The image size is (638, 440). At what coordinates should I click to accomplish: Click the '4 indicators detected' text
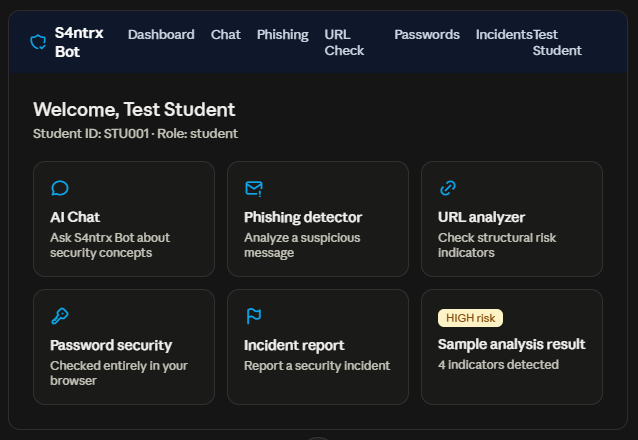tap(498, 365)
